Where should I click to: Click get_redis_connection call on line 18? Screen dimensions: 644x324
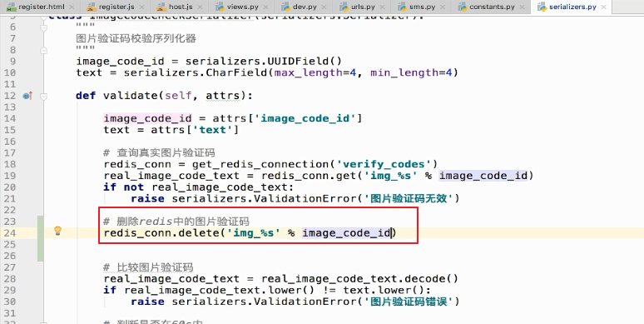click(x=260, y=164)
